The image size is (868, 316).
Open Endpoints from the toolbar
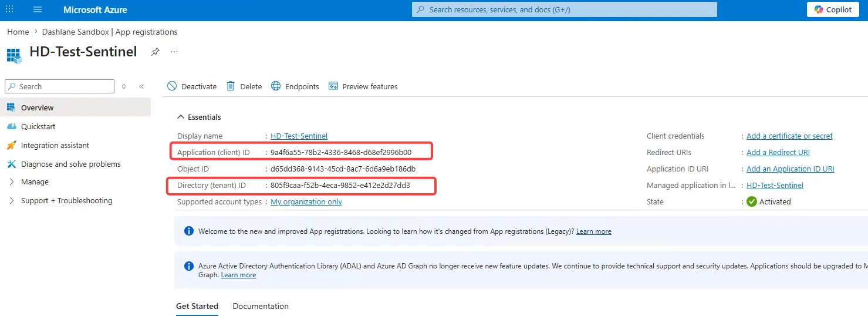(295, 86)
